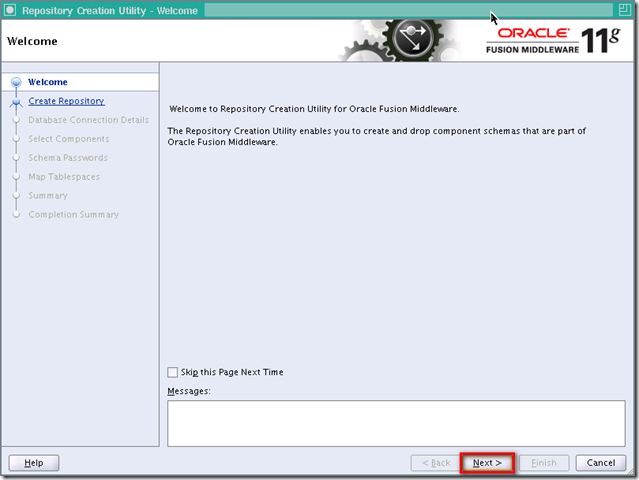Click the 'Welcome to Repository Creation Utility' text
This screenshot has height=480, width=639.
(314, 109)
